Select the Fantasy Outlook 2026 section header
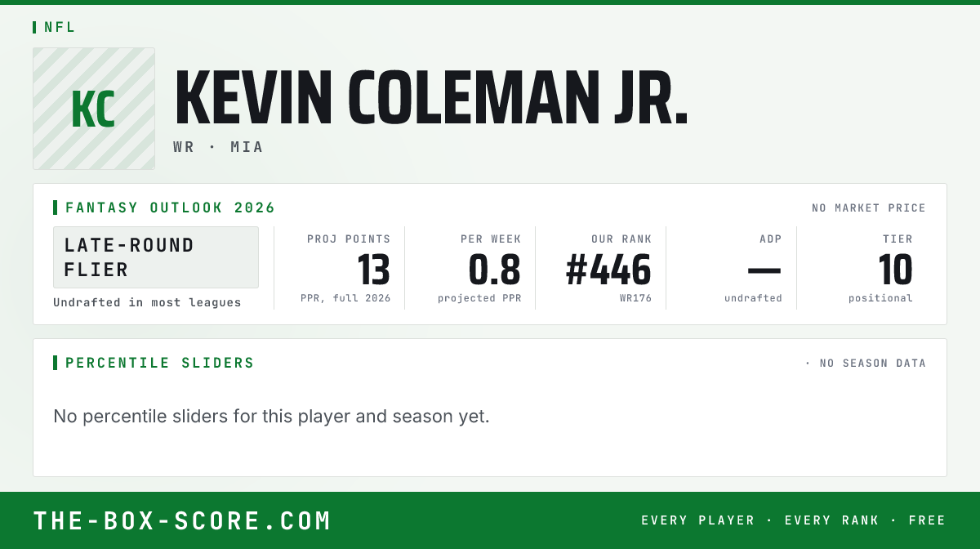This screenshot has height=549, width=980. (170, 208)
